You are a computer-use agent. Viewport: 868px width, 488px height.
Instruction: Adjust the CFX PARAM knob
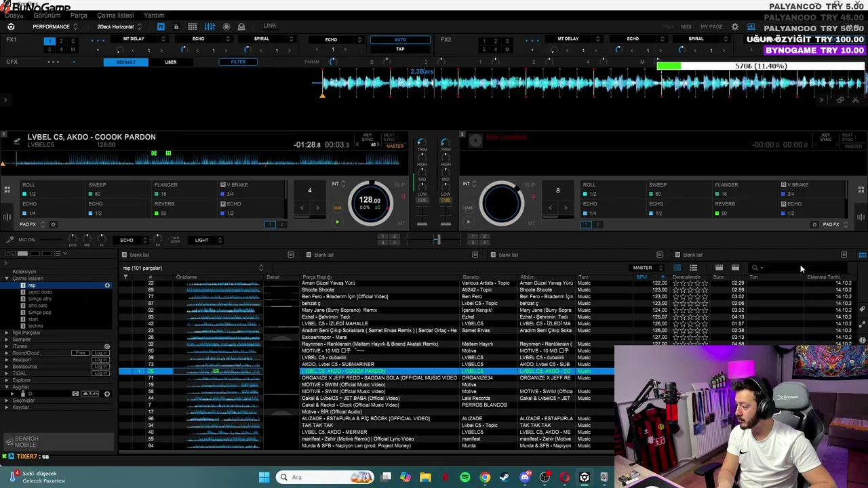pos(332,62)
